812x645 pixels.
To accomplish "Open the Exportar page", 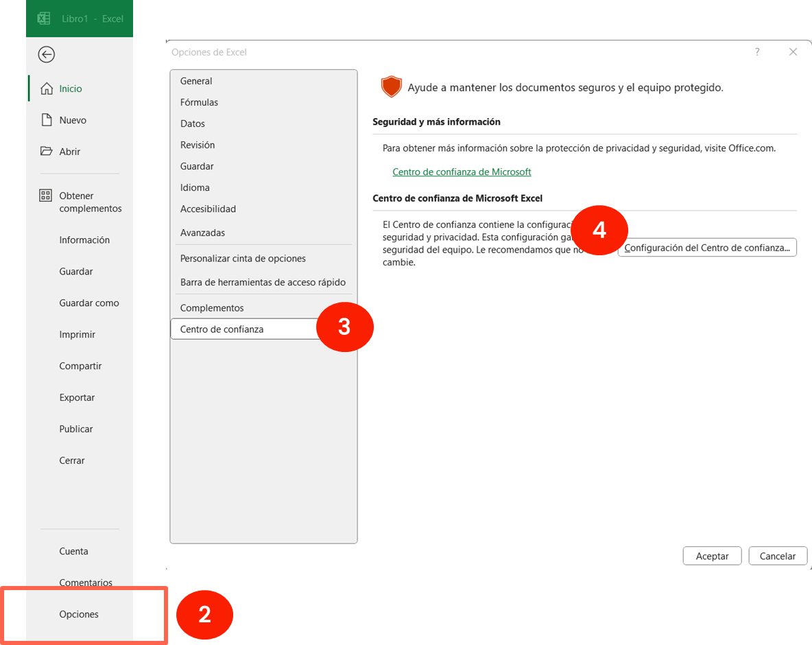I will [77, 398].
